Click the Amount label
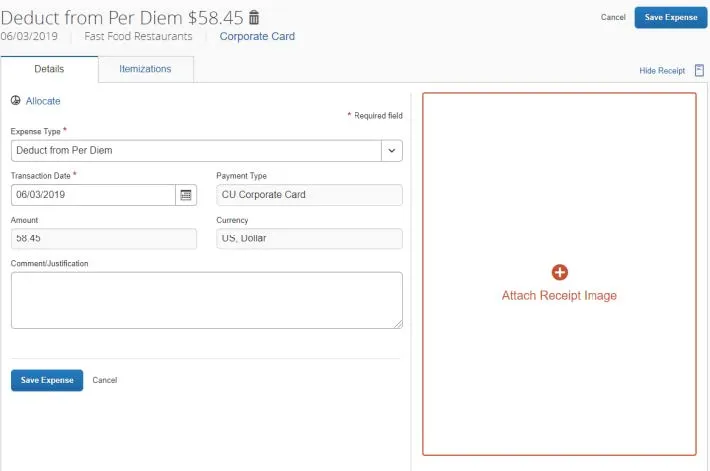 click(24, 220)
